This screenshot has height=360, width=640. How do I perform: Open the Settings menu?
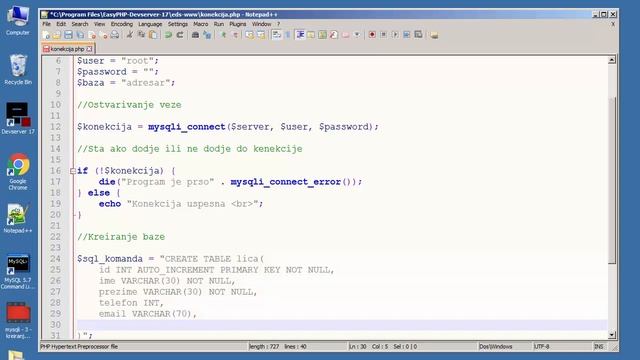(178, 24)
